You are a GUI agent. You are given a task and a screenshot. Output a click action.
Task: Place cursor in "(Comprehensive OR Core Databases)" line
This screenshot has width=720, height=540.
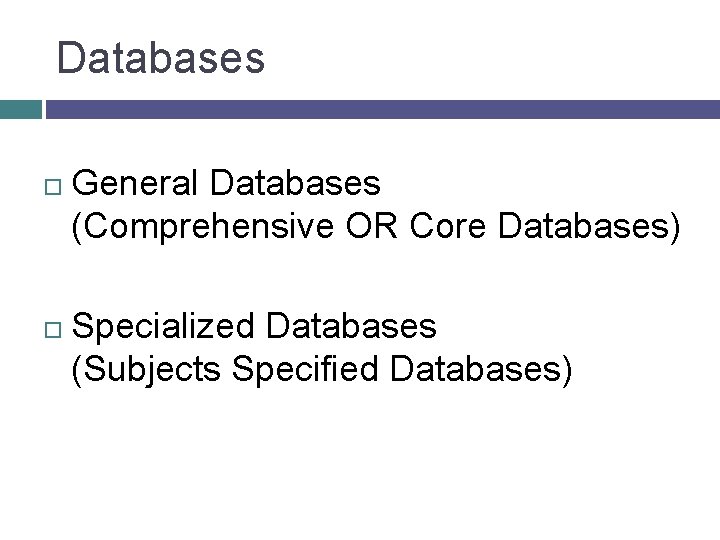tap(375, 228)
